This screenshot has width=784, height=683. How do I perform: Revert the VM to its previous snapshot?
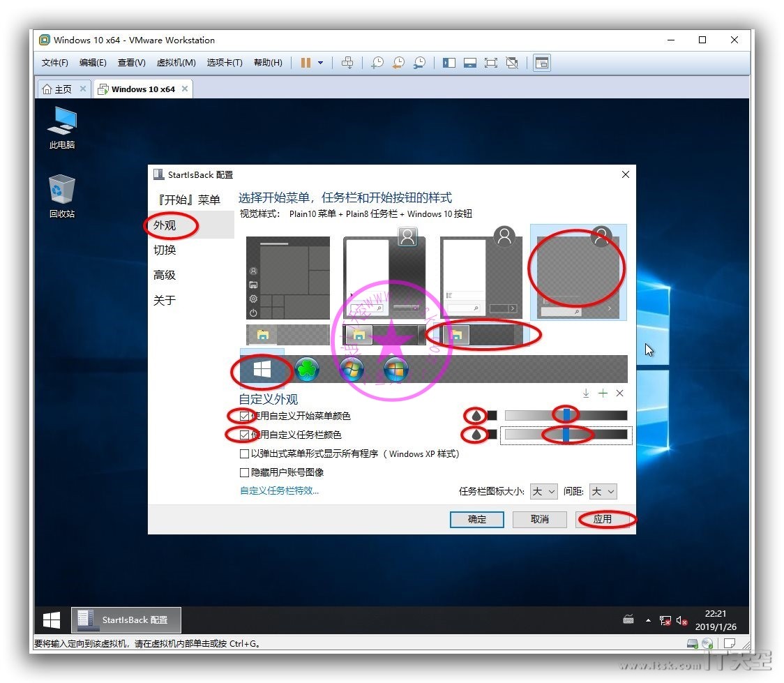(398, 63)
